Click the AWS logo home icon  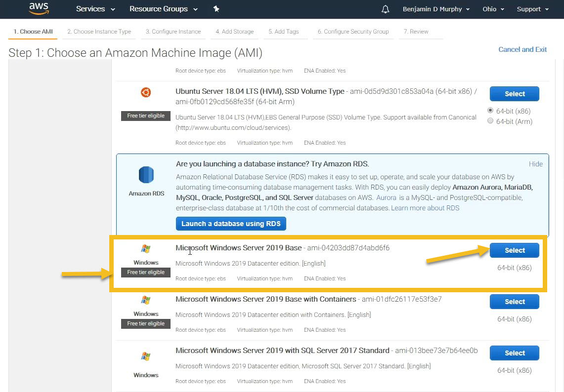click(39, 8)
